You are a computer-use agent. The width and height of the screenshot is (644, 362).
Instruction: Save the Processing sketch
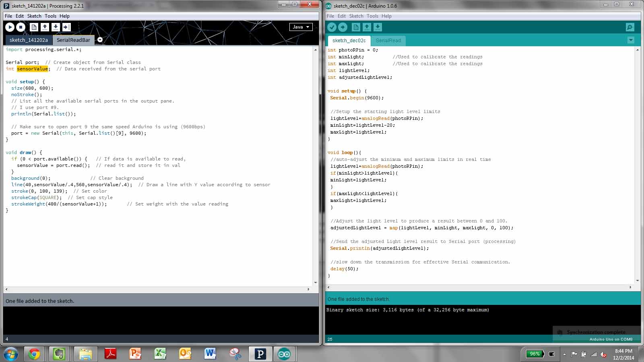tap(56, 27)
